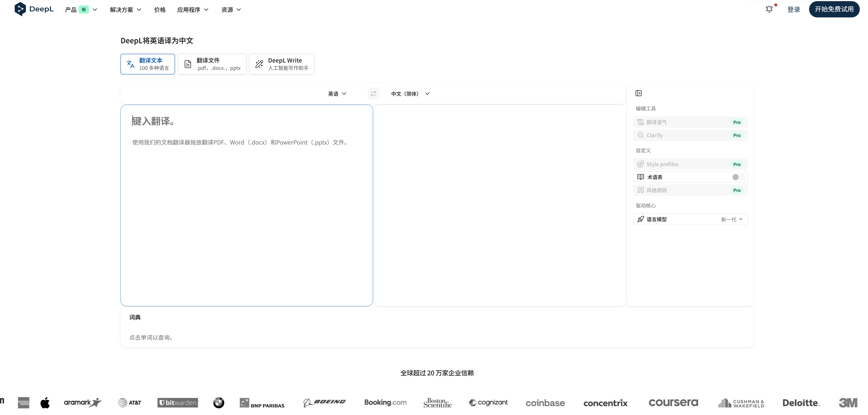The image size is (868, 415).
Task: Open the 英语 source language dropdown
Action: coord(337,94)
